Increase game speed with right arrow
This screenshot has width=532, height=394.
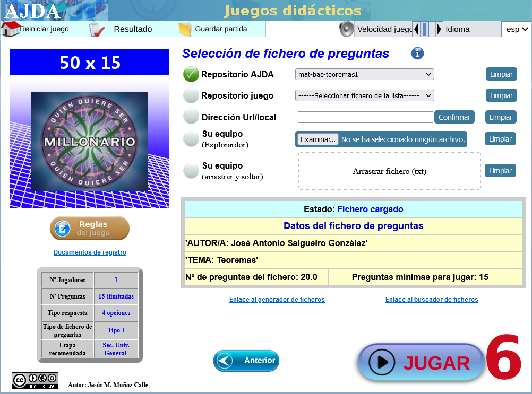tap(439, 29)
